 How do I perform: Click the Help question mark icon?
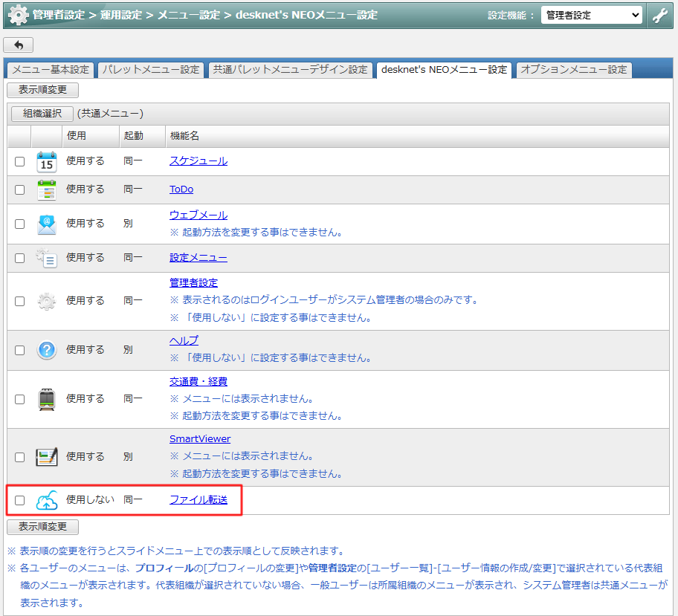click(47, 350)
